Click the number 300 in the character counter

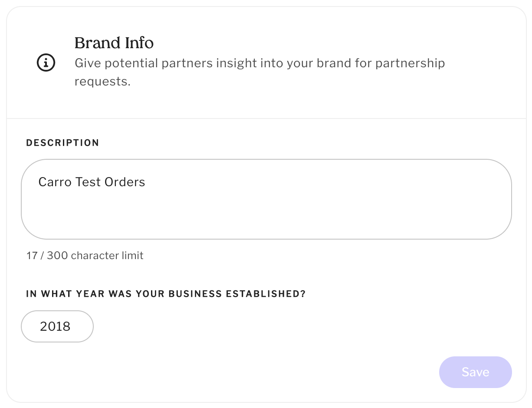pyautogui.click(x=57, y=256)
